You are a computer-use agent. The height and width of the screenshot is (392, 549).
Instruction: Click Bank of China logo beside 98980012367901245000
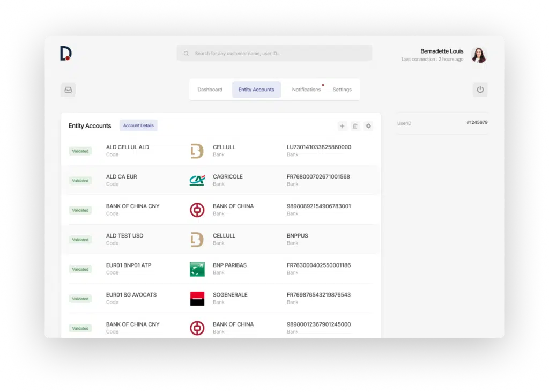[x=197, y=328]
